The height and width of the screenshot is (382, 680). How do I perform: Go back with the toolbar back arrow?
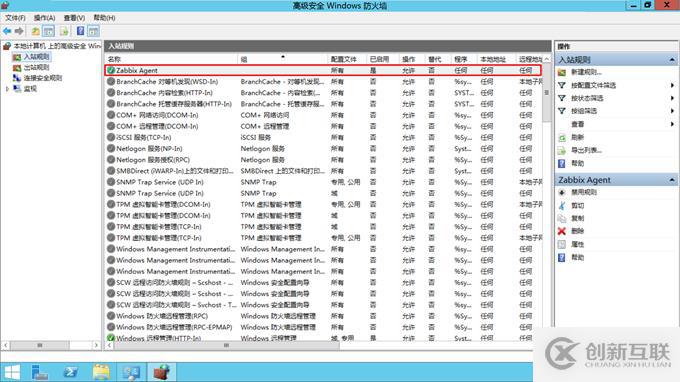tap(7, 31)
